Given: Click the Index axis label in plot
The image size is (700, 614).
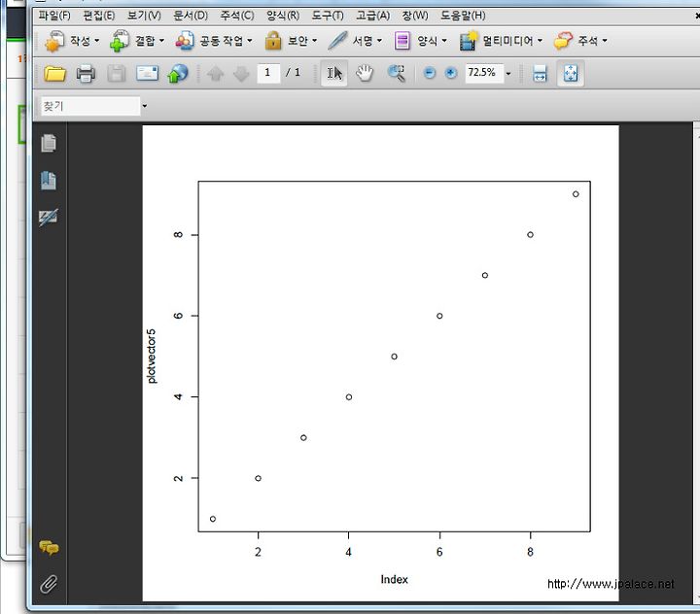Looking at the screenshot, I should (x=394, y=580).
